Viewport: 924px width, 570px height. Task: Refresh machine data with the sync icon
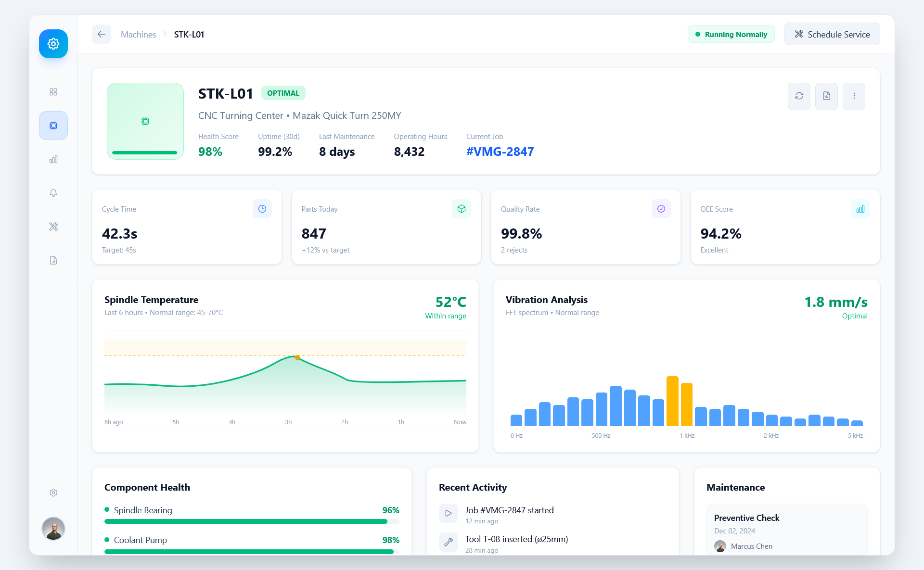coord(799,96)
